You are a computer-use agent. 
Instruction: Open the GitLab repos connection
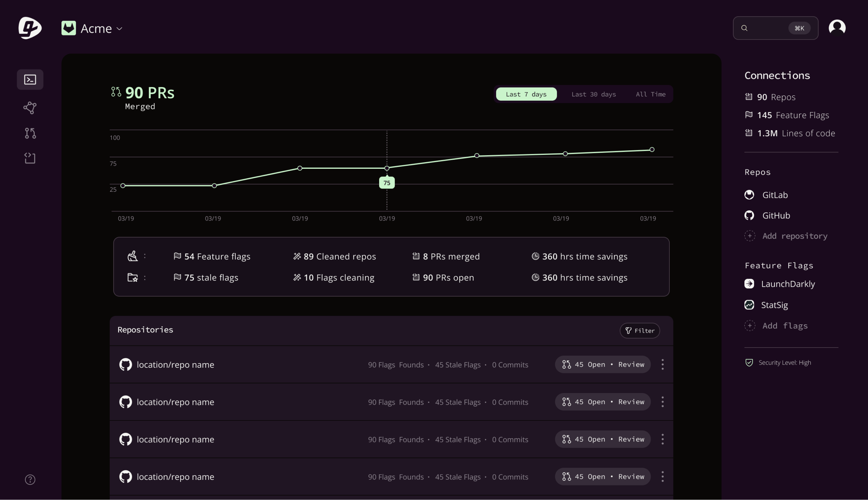[766, 195]
